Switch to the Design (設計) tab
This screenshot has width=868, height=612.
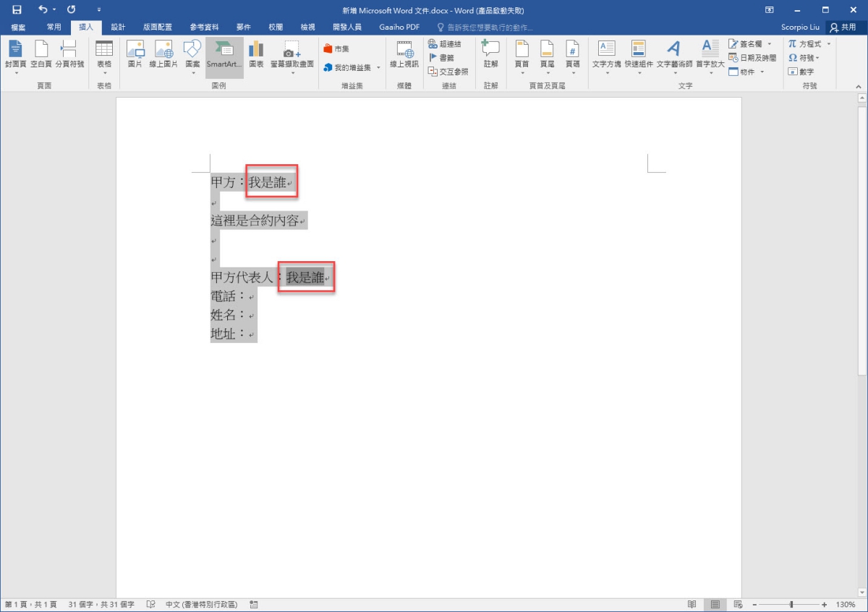click(x=118, y=27)
